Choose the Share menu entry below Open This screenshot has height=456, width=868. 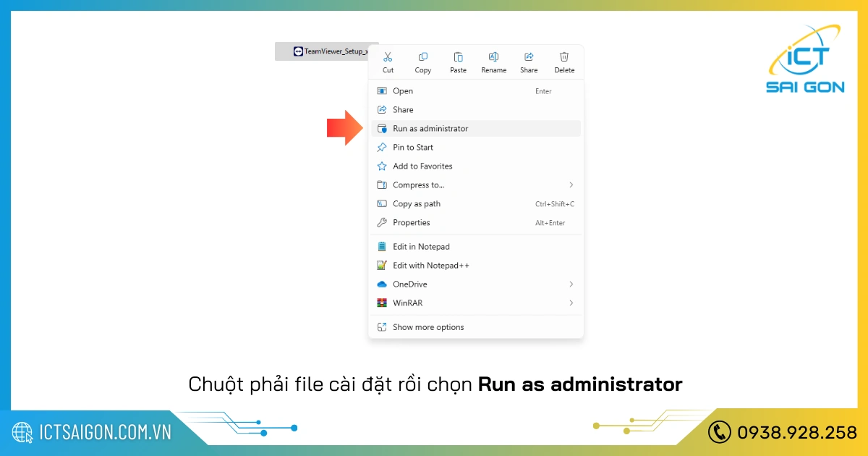pyautogui.click(x=476, y=110)
